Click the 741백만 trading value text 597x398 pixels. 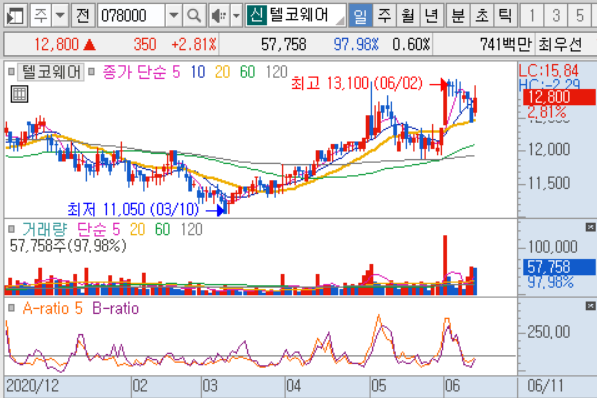[506, 45]
